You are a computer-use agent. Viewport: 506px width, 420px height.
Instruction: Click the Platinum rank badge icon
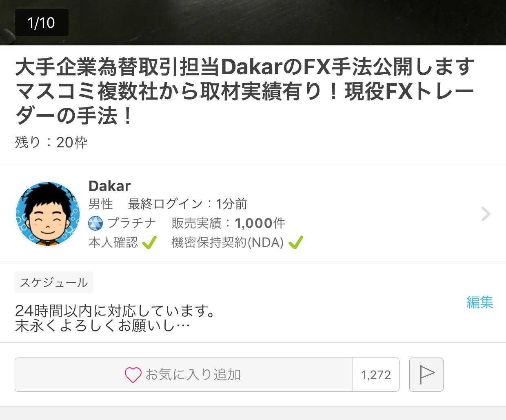(x=96, y=223)
